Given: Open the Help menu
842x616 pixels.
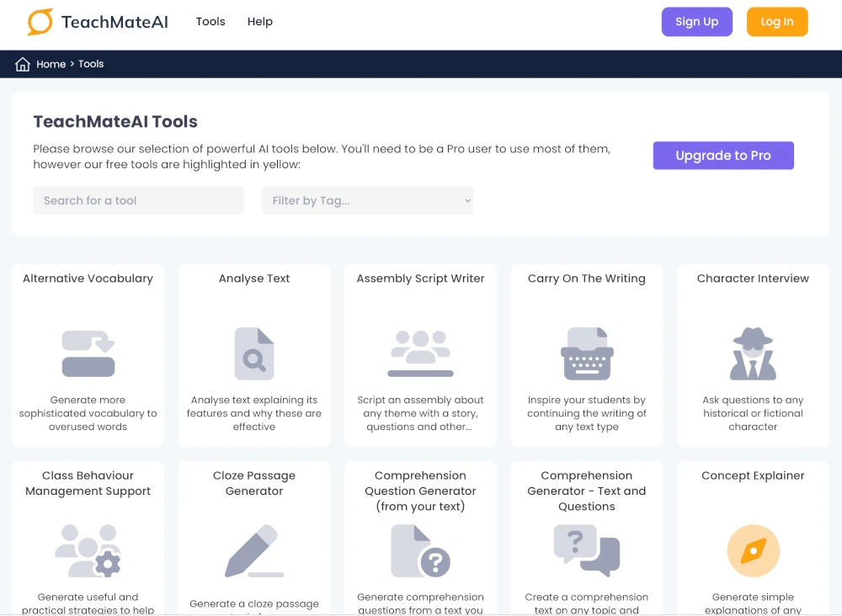Looking at the screenshot, I should 259,22.
